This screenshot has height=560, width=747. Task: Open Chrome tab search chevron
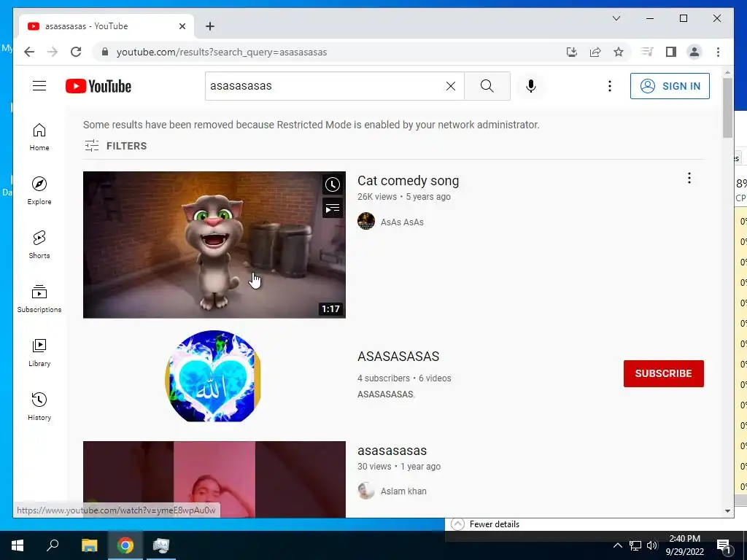pyautogui.click(x=616, y=18)
